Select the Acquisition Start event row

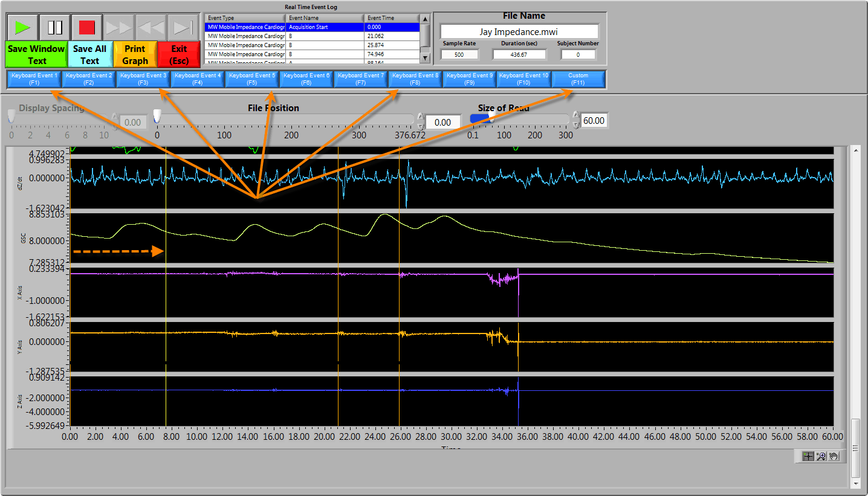tap(313, 27)
